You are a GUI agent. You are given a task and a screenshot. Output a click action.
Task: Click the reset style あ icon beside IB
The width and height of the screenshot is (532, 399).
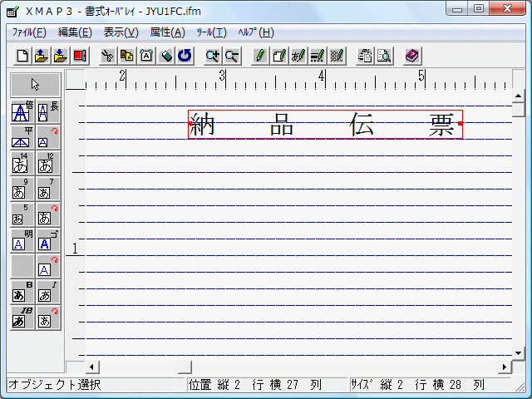[x=48, y=318]
